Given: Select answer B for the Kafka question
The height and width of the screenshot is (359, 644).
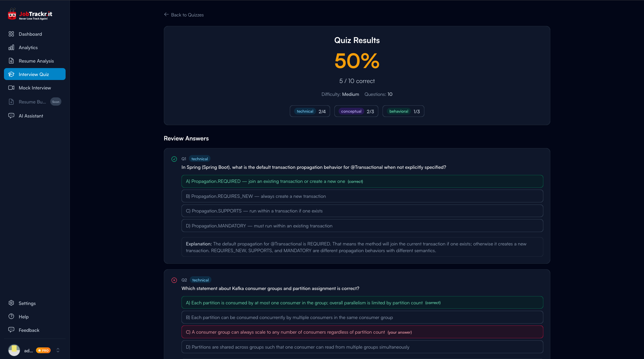Looking at the screenshot, I should point(362,317).
